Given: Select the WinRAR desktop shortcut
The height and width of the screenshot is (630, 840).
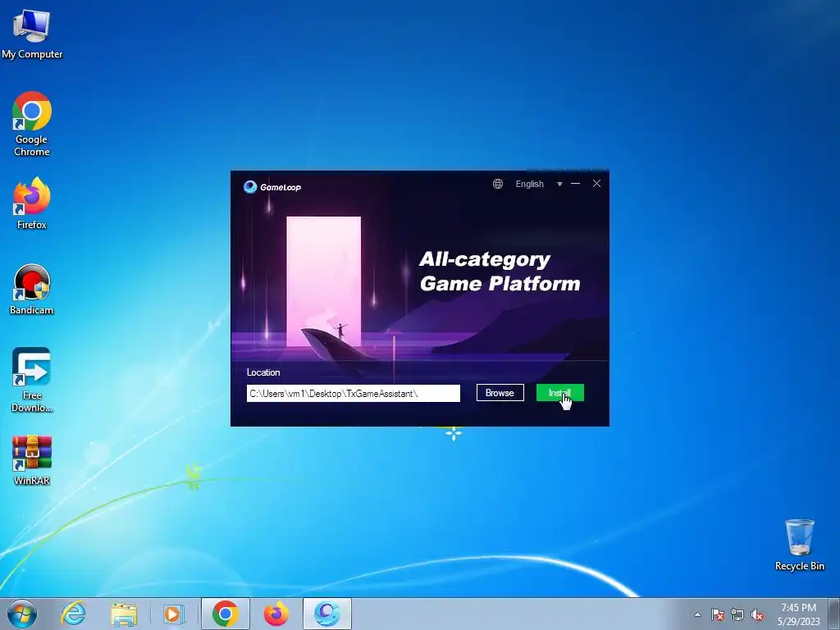Looking at the screenshot, I should pos(32,460).
